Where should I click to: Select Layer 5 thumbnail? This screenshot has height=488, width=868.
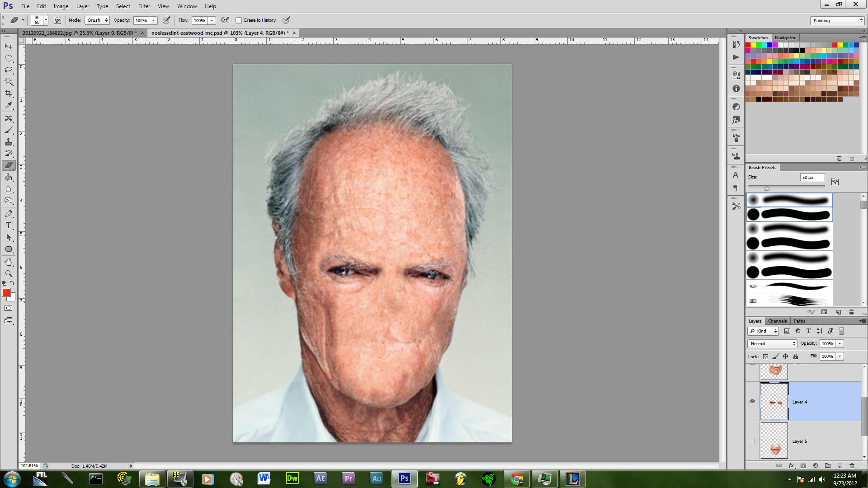point(774,441)
